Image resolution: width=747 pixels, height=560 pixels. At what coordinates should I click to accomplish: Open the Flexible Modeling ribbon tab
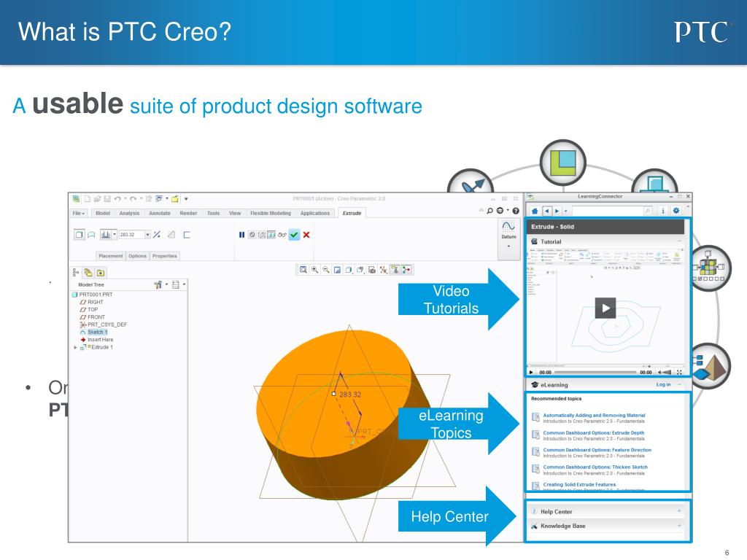pos(270,214)
